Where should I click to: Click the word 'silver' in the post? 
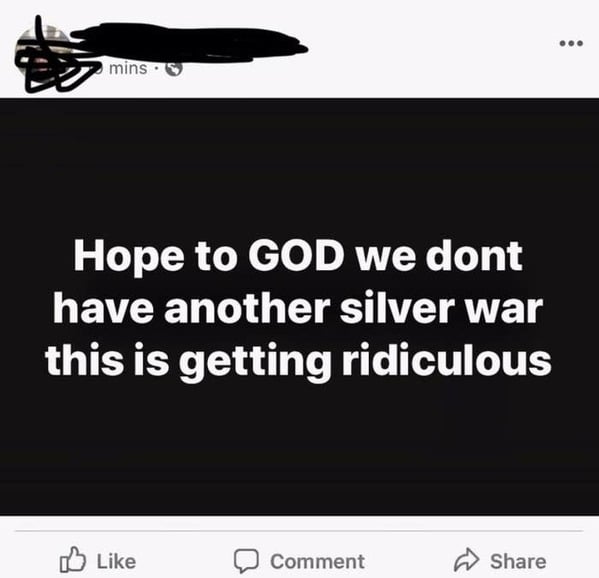coord(403,308)
